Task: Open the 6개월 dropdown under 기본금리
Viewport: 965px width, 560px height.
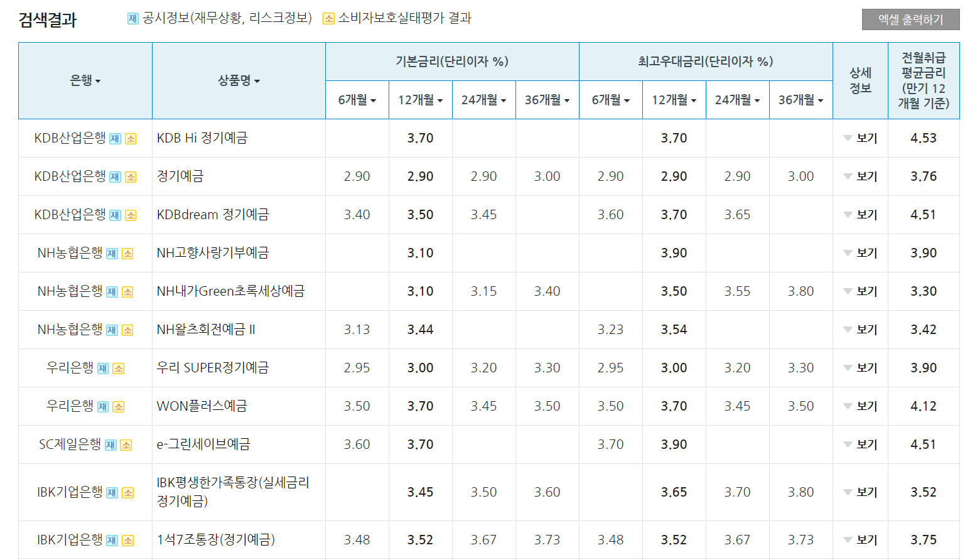Action: point(373,99)
